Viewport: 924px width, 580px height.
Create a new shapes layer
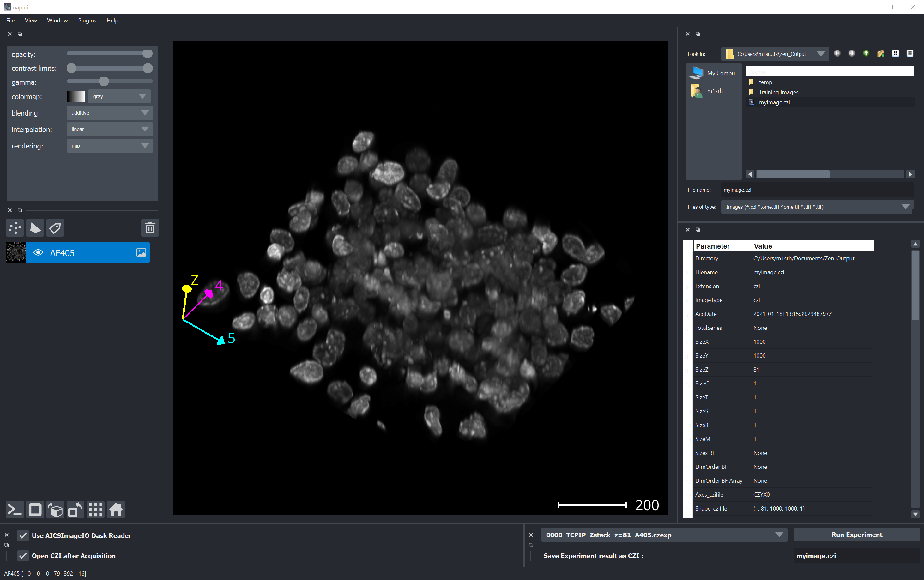[x=35, y=228]
